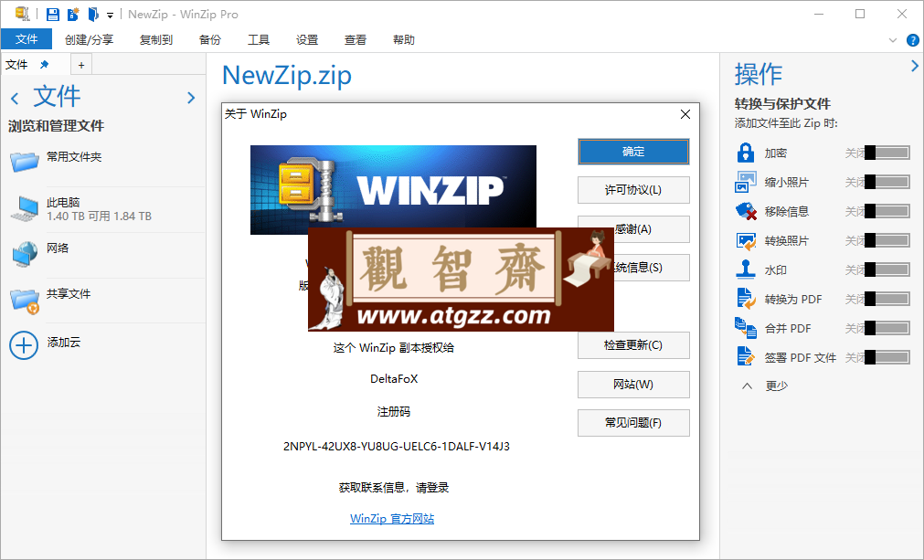Click the Save icon in title bar
Viewport: 924px width, 560px height.
pyautogui.click(x=52, y=14)
